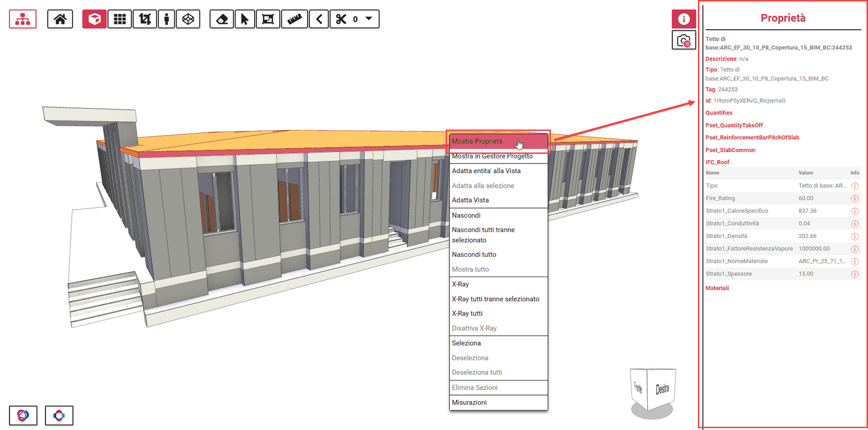Click the red info panel button
868x430 pixels.
click(x=684, y=19)
